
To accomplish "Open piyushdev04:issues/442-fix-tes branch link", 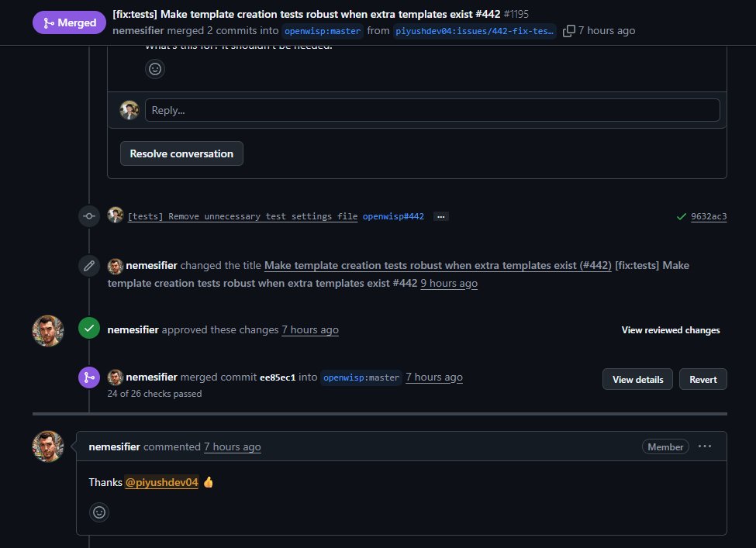I will coord(475,31).
